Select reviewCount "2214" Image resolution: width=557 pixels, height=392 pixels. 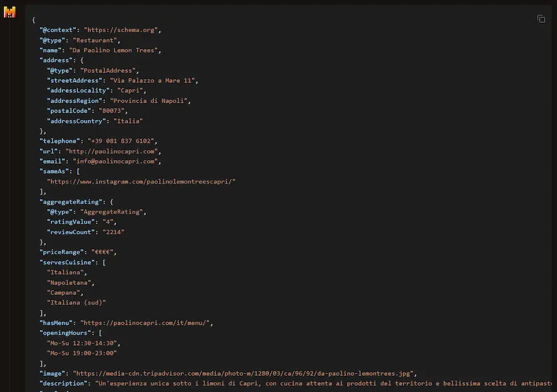[x=113, y=232]
